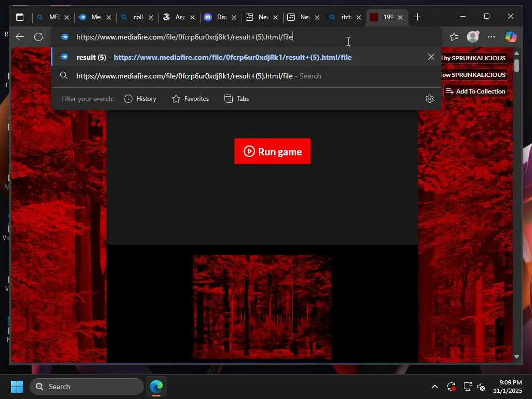The image size is (532, 399).
Task: Click the browser Back arrow
Action: pos(20,37)
